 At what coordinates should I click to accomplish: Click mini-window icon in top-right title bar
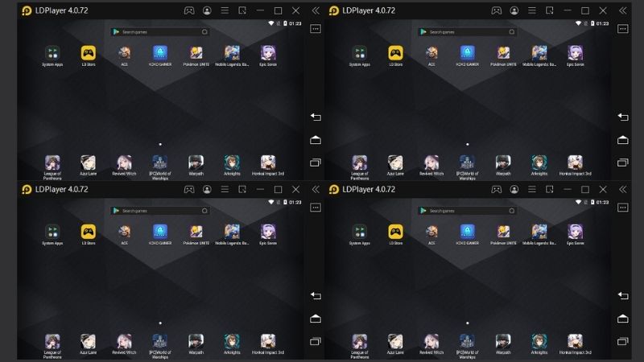click(550, 10)
